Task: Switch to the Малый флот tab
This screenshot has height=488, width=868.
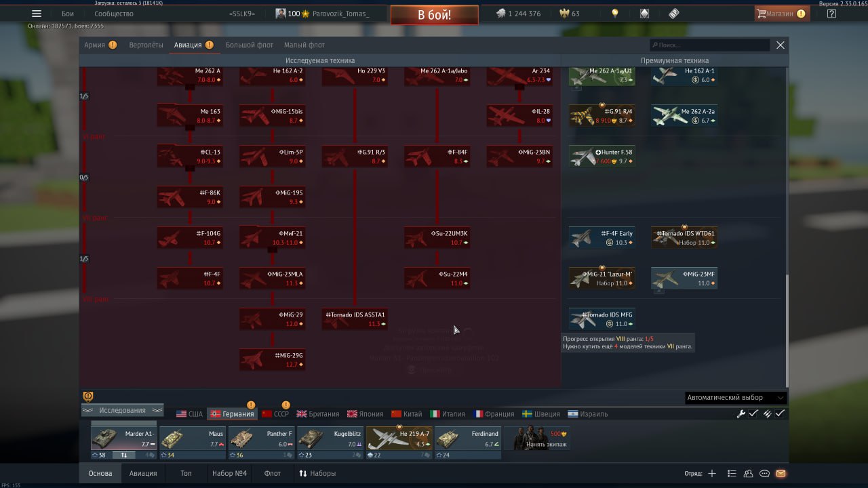Action: pyautogui.click(x=304, y=45)
